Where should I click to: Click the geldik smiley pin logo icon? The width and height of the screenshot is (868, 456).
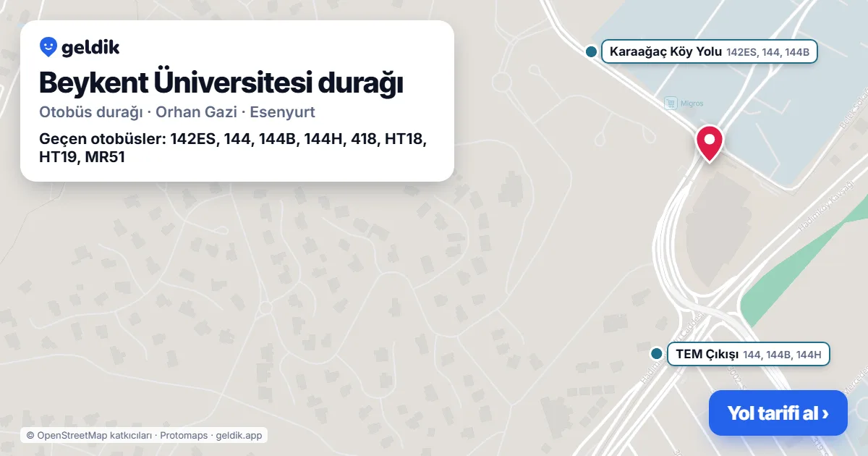tap(48, 47)
